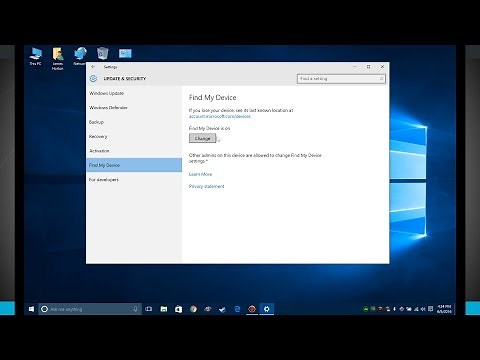
Task: Open Task View from the taskbar
Action: pos(149,309)
